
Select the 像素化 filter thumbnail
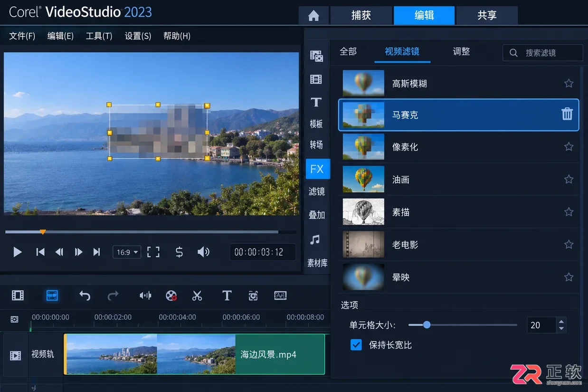[363, 147]
